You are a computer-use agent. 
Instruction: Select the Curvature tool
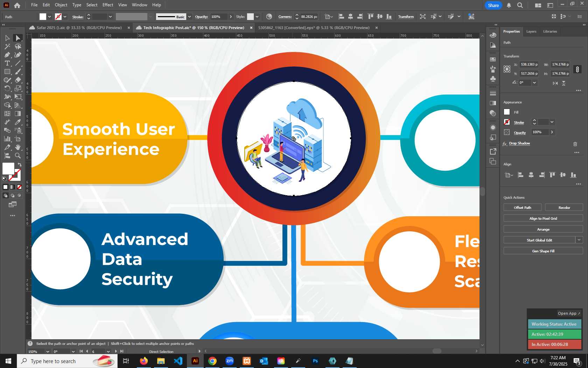coord(18,55)
